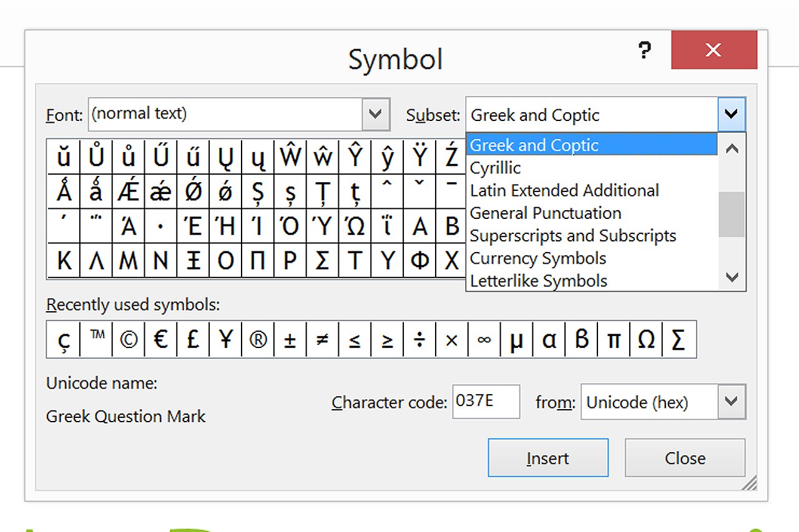
Task: Pick the trademark ™ recent symbol
Action: click(96, 339)
